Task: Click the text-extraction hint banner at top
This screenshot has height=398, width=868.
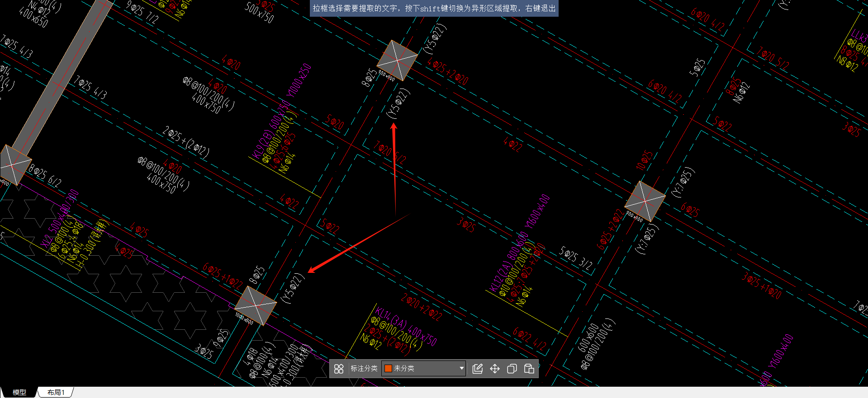Action: [434, 8]
